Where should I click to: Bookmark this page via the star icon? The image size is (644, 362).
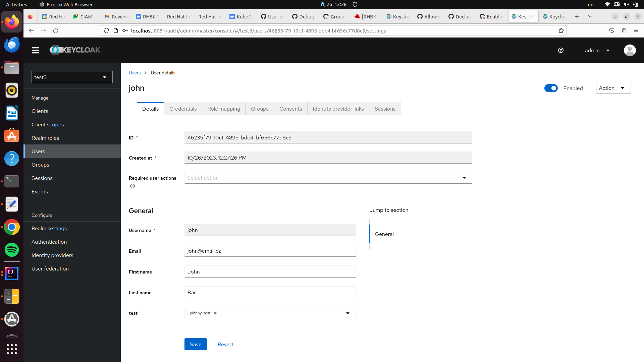(561, 31)
